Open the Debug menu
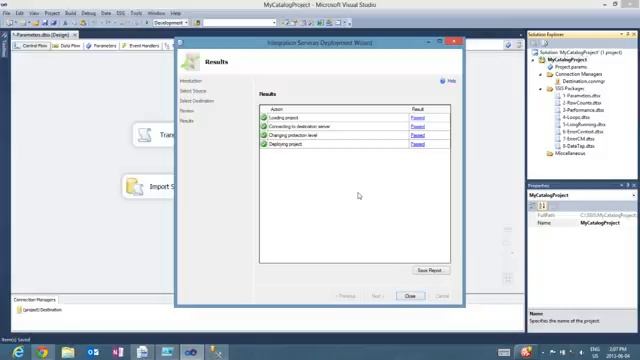 (x=88, y=13)
